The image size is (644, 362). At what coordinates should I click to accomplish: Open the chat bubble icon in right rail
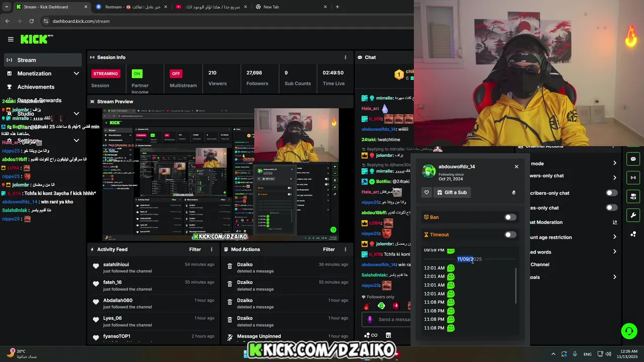633,159
